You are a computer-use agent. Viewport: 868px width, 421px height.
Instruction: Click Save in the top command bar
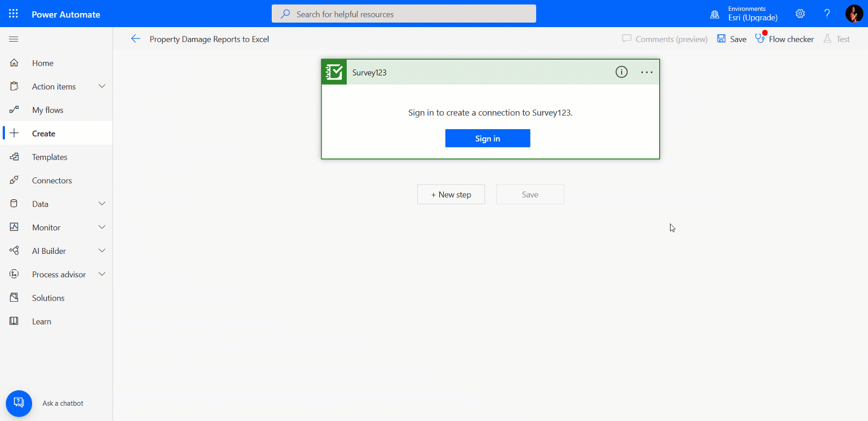[732, 39]
